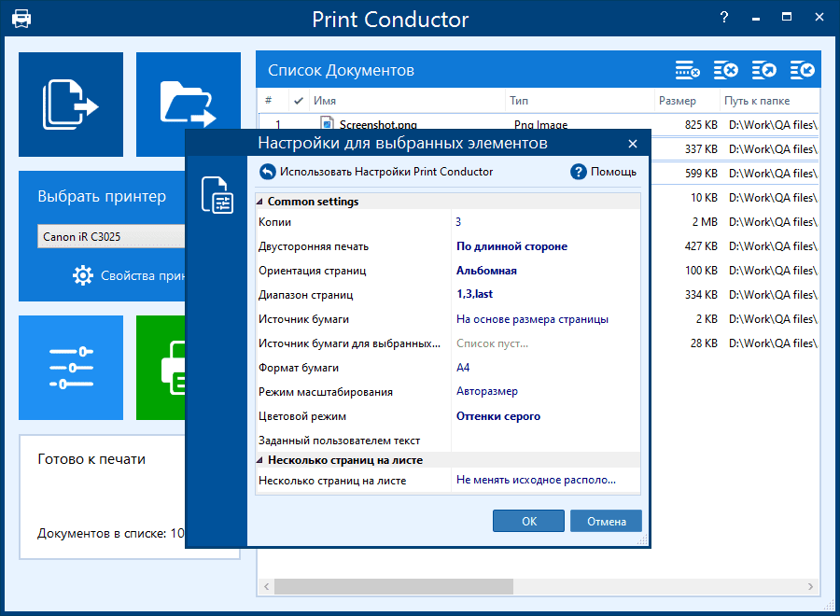Viewport: 840px width, 616px height.
Task: Sort by Путь к папке column header
Action: point(757,101)
